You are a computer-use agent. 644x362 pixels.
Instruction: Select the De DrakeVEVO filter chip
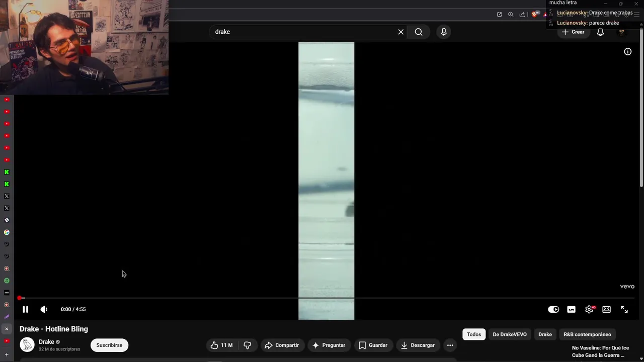click(510, 334)
